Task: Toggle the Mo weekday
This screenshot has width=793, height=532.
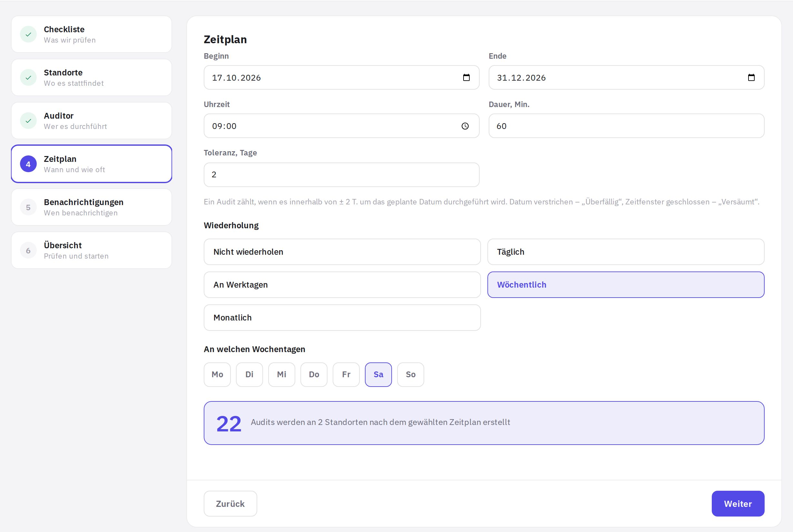Action: [217, 375]
